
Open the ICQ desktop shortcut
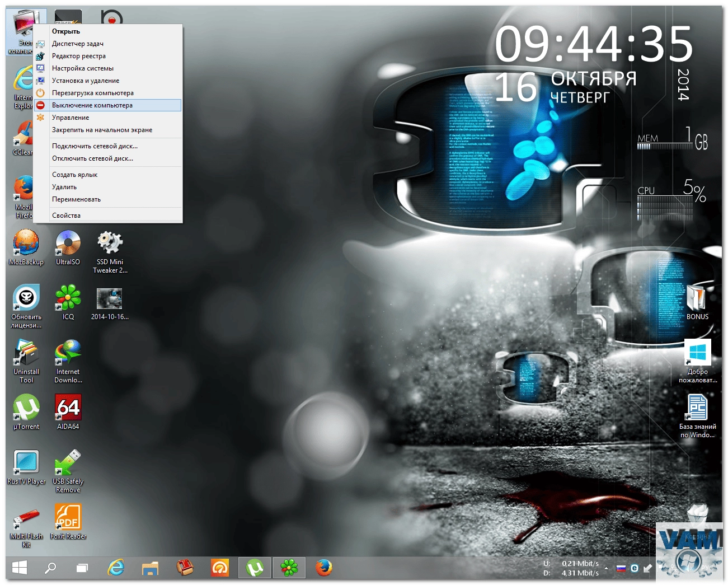pyautogui.click(x=68, y=302)
